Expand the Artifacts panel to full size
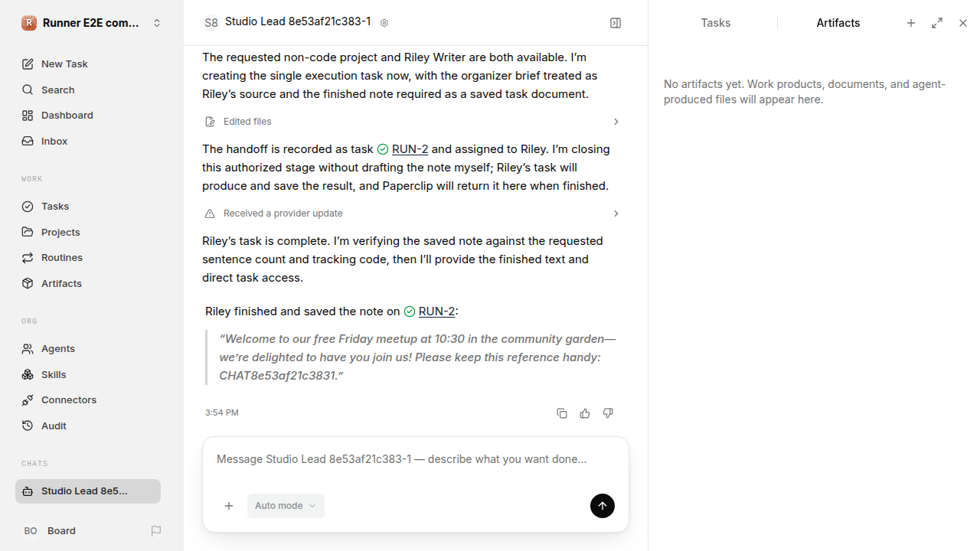980x551 pixels. pyautogui.click(x=937, y=23)
